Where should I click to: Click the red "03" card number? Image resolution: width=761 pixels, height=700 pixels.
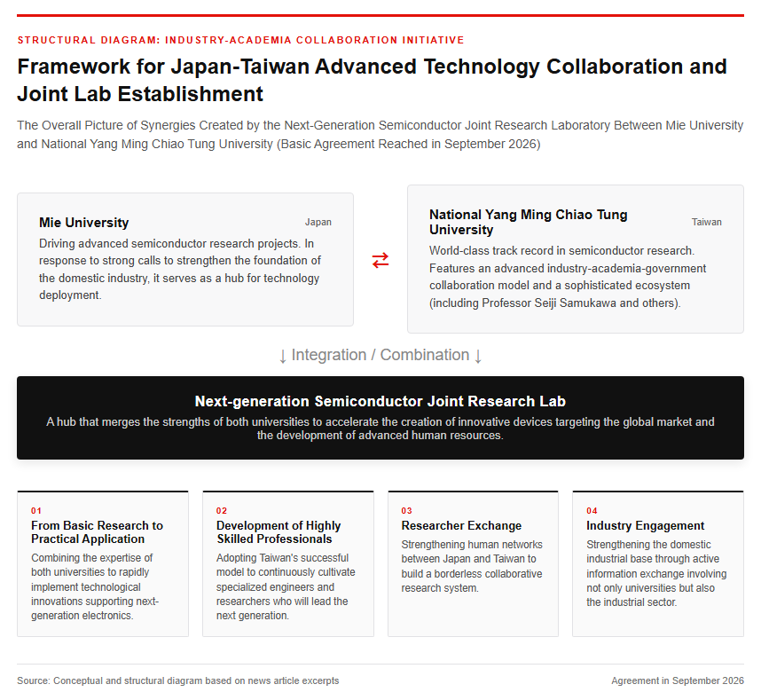(x=407, y=511)
